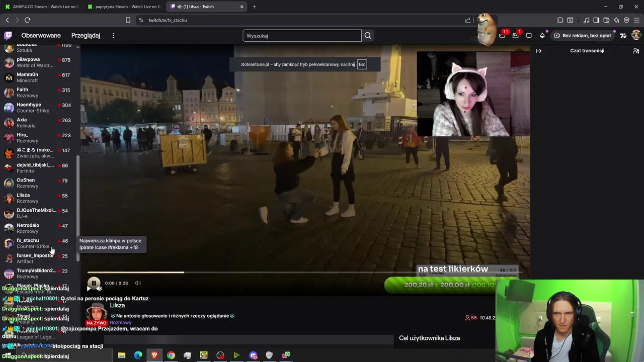644x362 pixels.
Task: Click the Obserwowane navigation item
Action: (41, 35)
